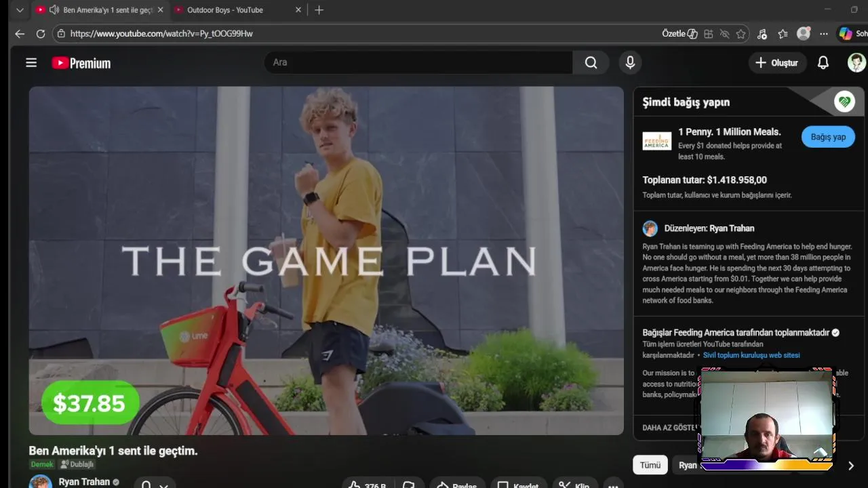Open the favorites list icon
The width and height of the screenshot is (868, 488).
pyautogui.click(x=783, y=34)
